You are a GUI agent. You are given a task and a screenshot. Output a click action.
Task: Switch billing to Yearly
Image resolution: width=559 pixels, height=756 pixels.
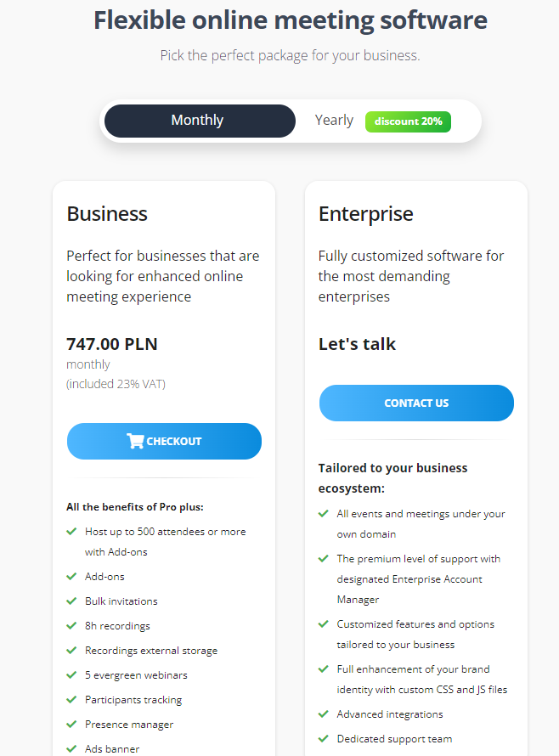tap(334, 121)
